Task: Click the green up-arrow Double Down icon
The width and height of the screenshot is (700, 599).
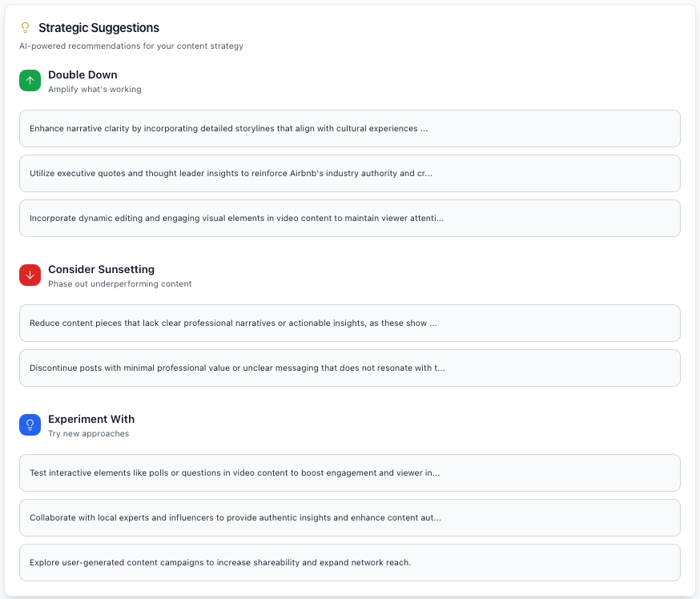Action: [x=30, y=81]
